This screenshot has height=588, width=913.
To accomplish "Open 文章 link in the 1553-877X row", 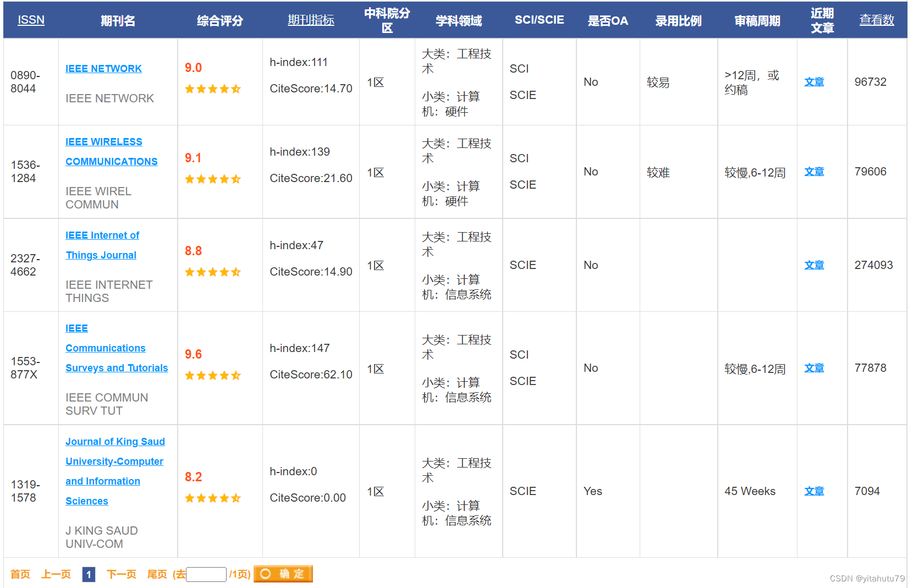I will coord(814,368).
